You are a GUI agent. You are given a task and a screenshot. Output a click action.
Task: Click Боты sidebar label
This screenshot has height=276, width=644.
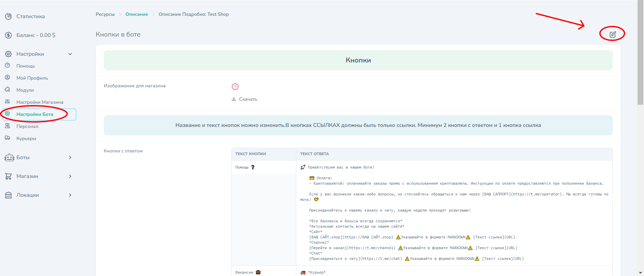pos(23,157)
